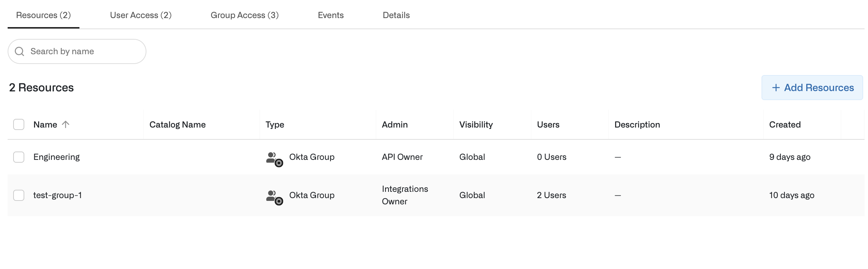The width and height of the screenshot is (868, 269).
Task: Open the Resources (2) tab
Action: [x=43, y=15]
